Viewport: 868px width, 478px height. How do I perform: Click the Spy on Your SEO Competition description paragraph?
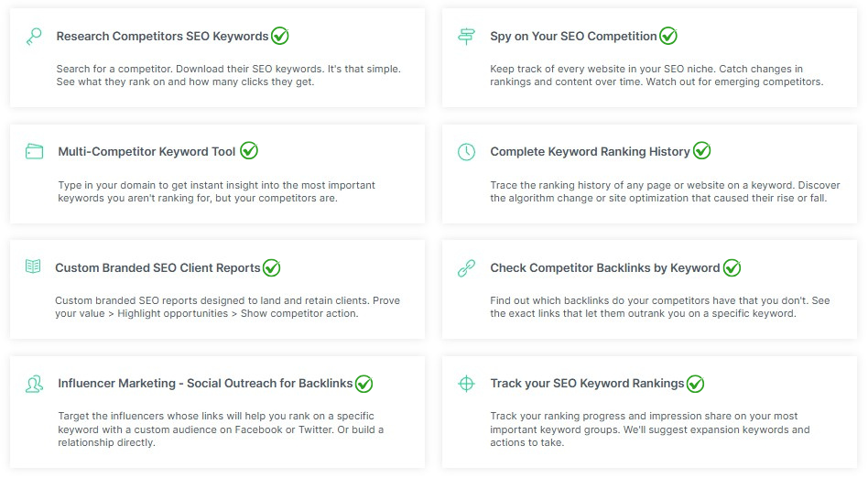(x=656, y=75)
